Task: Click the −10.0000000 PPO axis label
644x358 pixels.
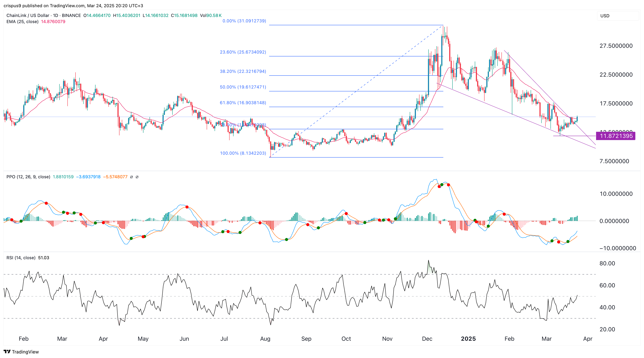Action: [618, 248]
